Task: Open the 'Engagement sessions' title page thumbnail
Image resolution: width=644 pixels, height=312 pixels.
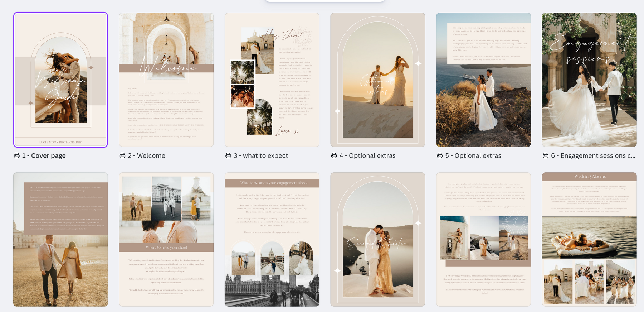Action: point(589,80)
